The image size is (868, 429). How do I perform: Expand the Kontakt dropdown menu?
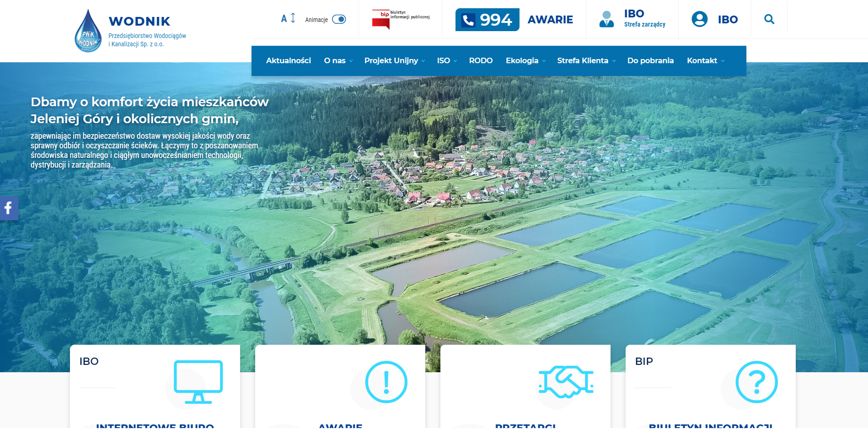705,60
